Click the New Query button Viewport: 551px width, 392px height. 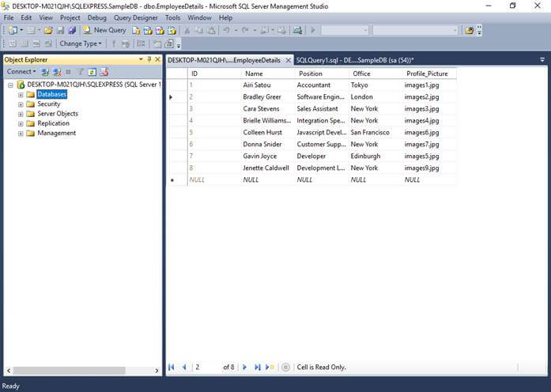pyautogui.click(x=104, y=31)
